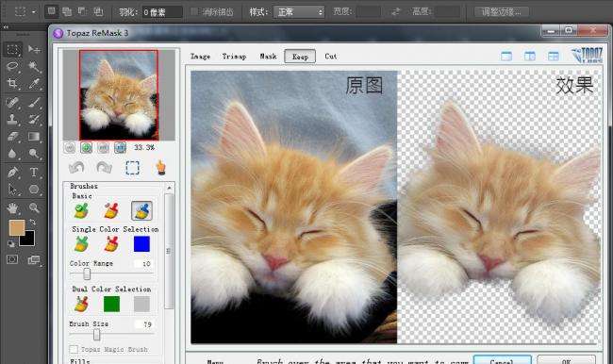This screenshot has width=613, height=364.
Task: Switch to the Mask view tab
Action: coord(268,57)
